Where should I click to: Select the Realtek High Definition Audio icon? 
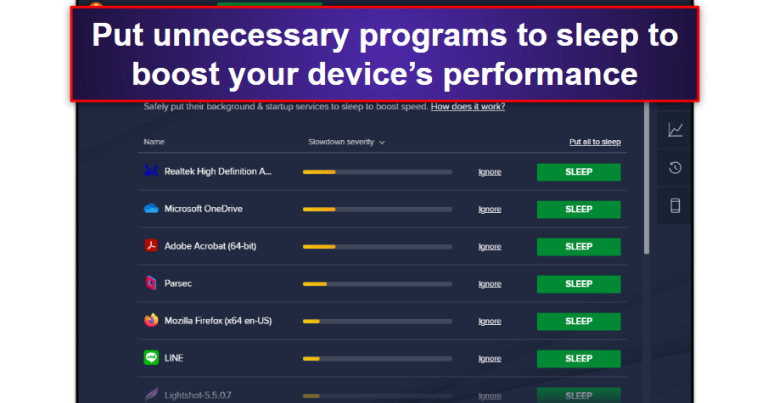151,171
